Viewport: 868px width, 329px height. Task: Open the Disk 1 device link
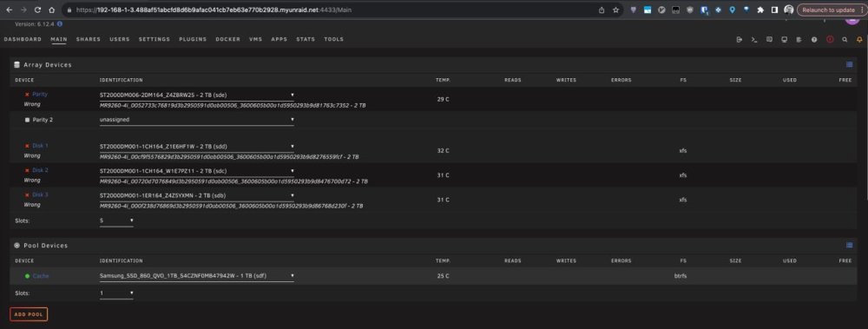point(41,146)
